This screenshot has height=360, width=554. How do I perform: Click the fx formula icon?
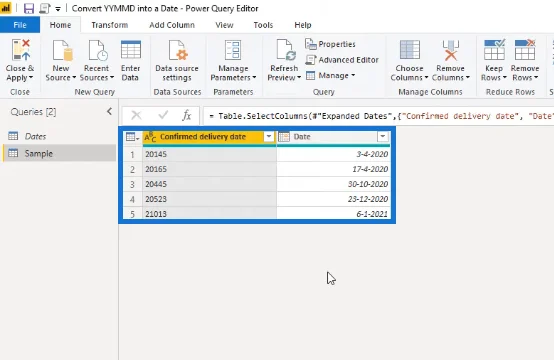(186, 115)
